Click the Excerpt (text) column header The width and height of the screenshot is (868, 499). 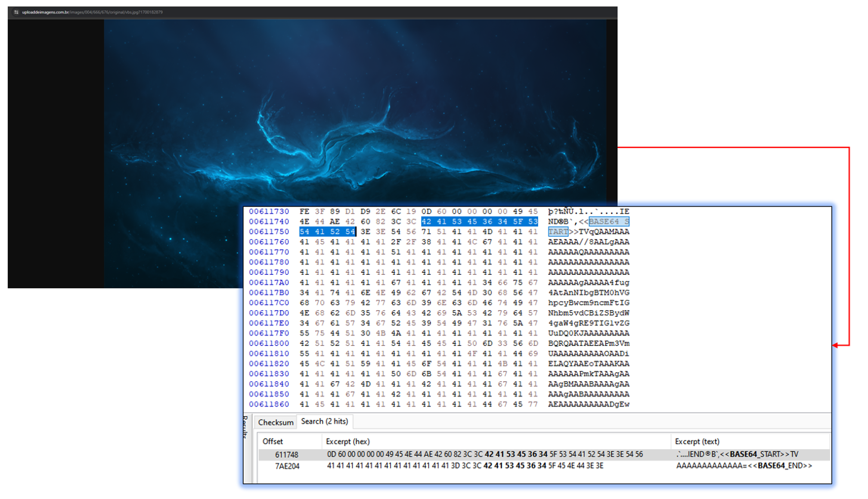coord(697,441)
